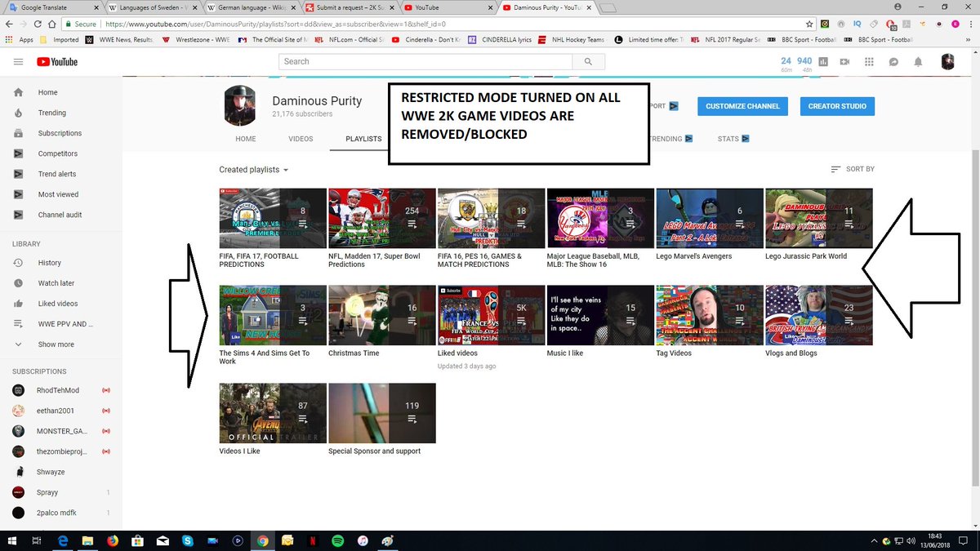
Task: Switch to the German language Wikipedia tab
Action: (251, 7)
